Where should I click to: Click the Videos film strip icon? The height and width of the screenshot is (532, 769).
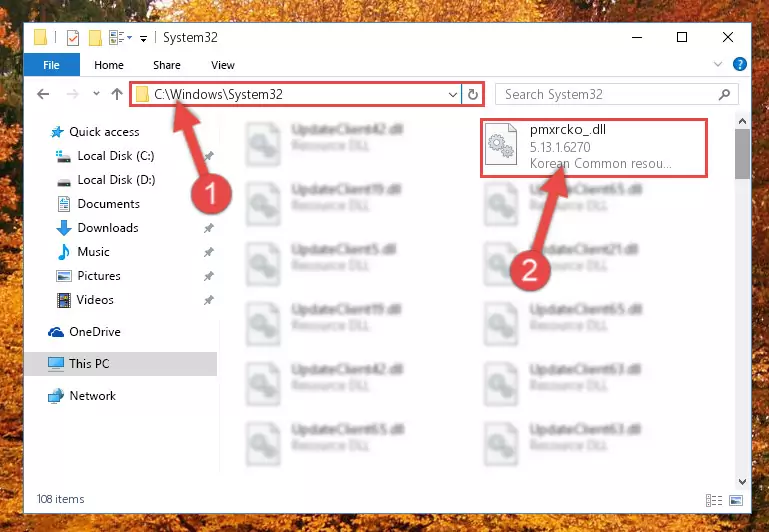point(64,300)
